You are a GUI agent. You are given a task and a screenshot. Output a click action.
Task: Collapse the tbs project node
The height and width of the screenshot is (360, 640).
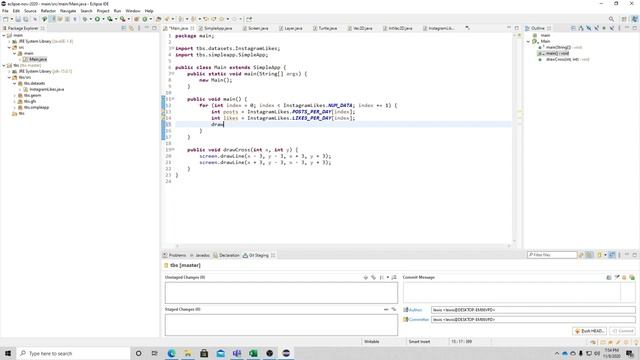point(4,65)
